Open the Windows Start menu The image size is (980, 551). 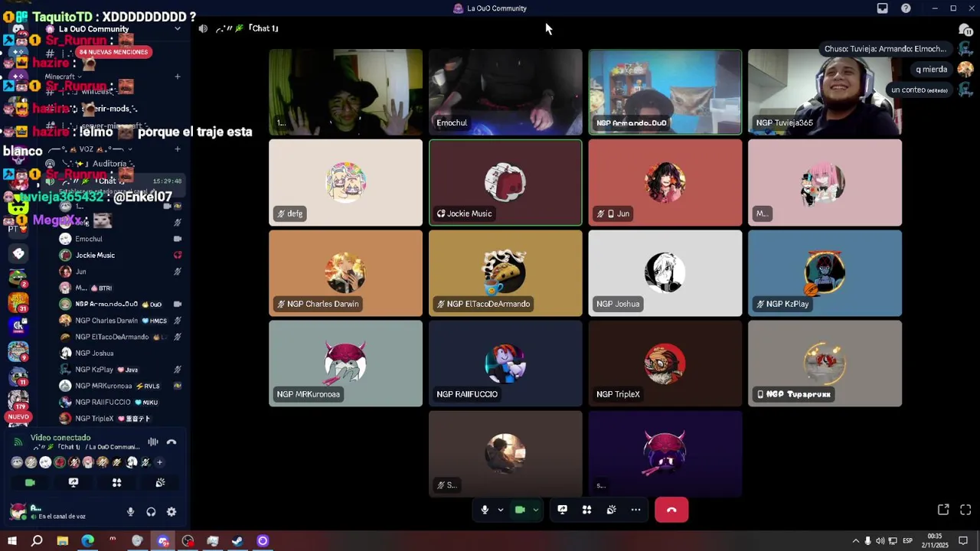[x=12, y=541]
